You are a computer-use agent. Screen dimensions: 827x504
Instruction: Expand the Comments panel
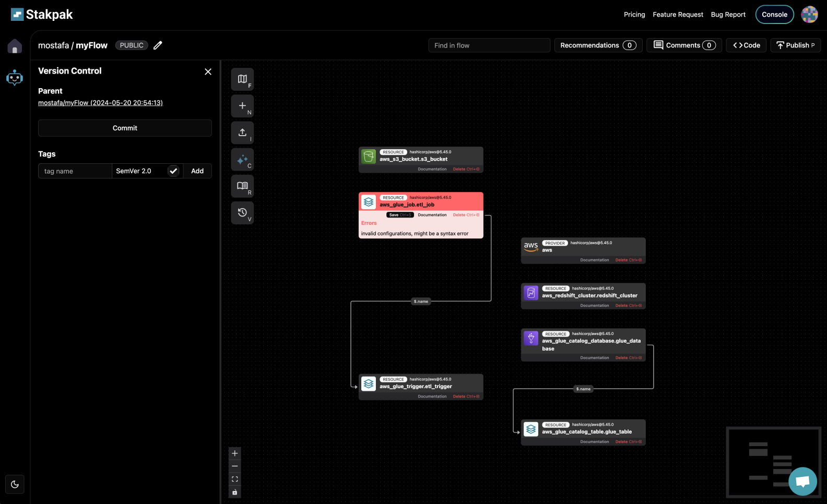point(684,45)
